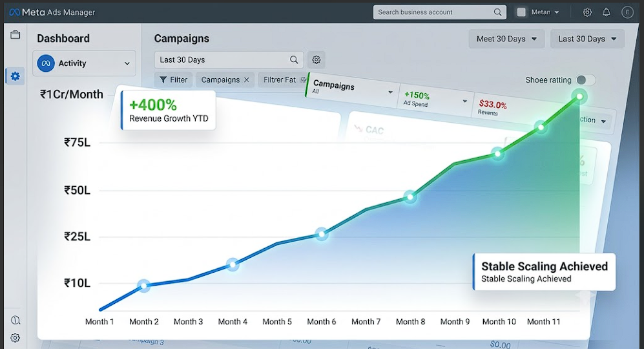Open the profile avatar E
This screenshot has height=349, width=644.
coord(627,12)
